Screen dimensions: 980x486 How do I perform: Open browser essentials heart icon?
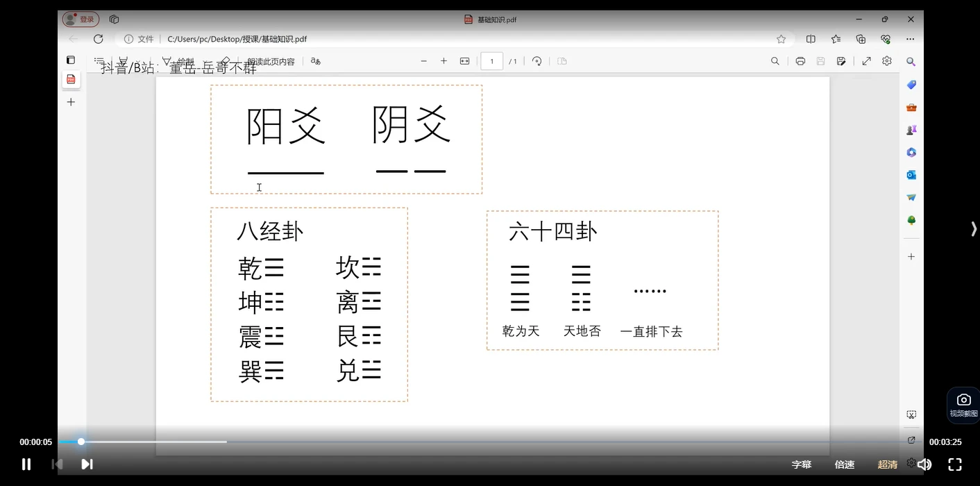point(886,40)
